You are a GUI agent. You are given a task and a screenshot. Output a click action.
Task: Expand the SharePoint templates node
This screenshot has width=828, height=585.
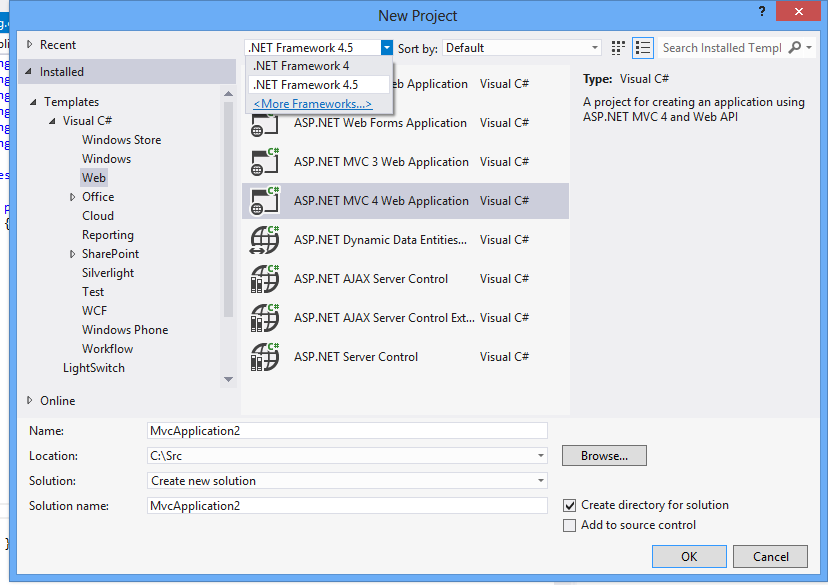point(70,253)
